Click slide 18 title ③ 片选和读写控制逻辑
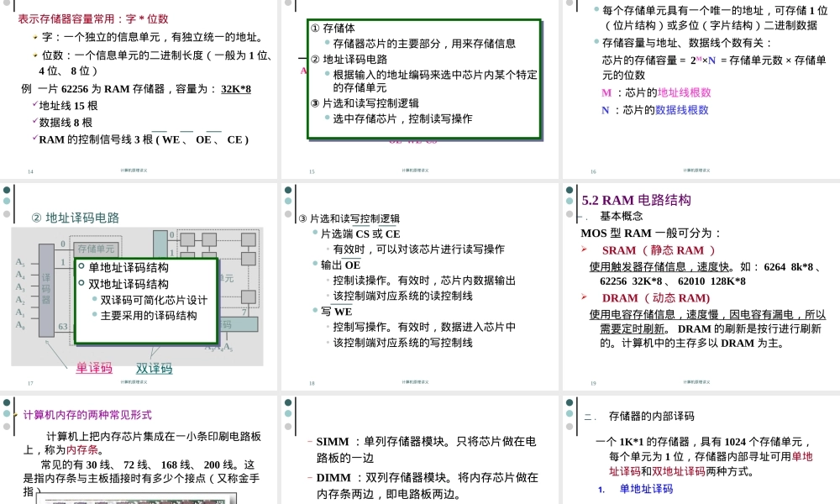840x504 pixels. 349,218
